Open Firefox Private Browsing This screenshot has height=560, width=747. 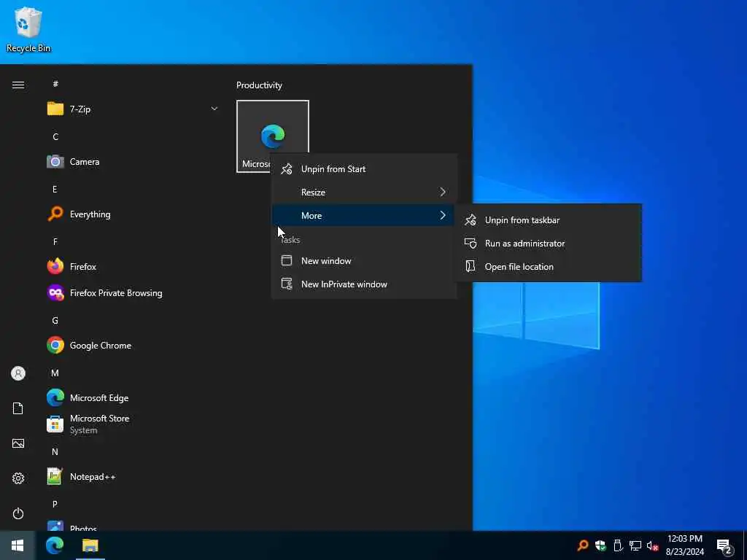click(x=133, y=293)
